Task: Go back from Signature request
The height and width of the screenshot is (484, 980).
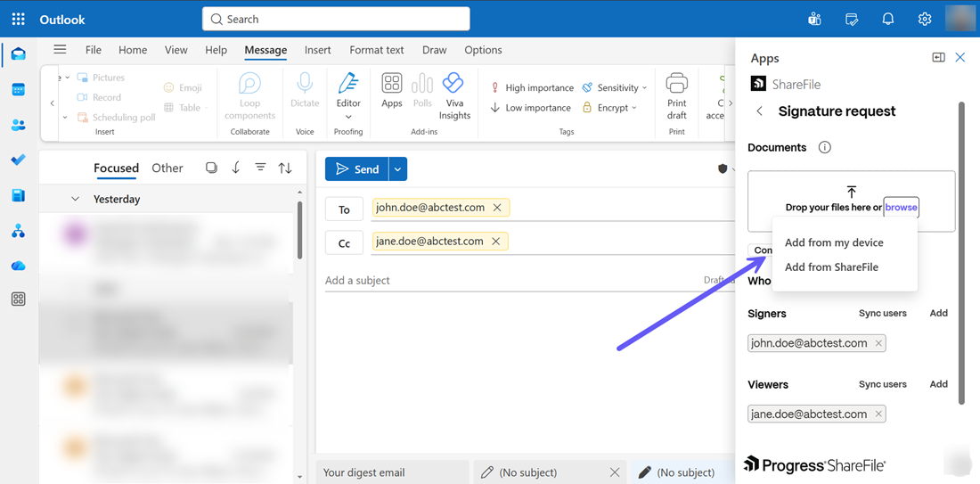Action: click(x=760, y=111)
